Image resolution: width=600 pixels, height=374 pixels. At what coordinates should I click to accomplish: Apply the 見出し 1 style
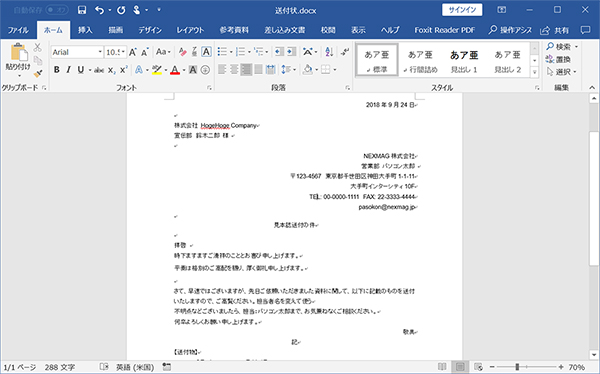pos(464,60)
